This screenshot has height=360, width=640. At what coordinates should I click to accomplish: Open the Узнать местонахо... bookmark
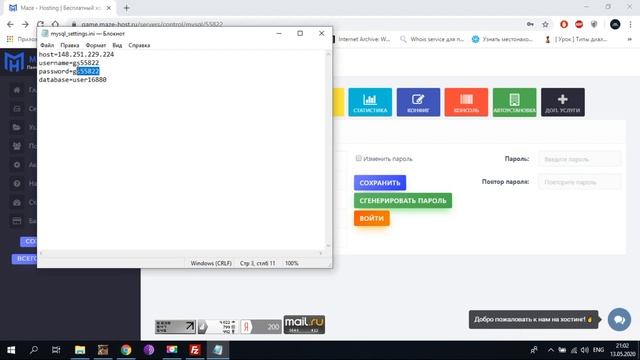[503, 39]
